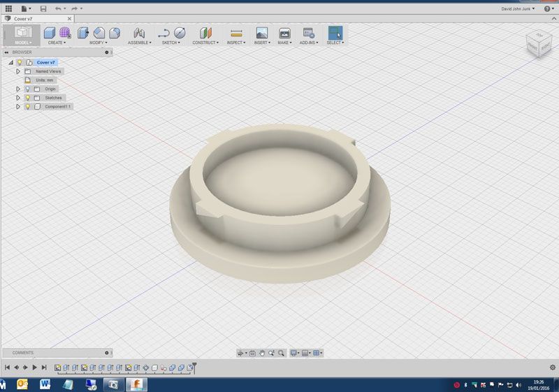Click the Orbit tool in navigation bar
The height and width of the screenshot is (392, 559).
pos(240,353)
